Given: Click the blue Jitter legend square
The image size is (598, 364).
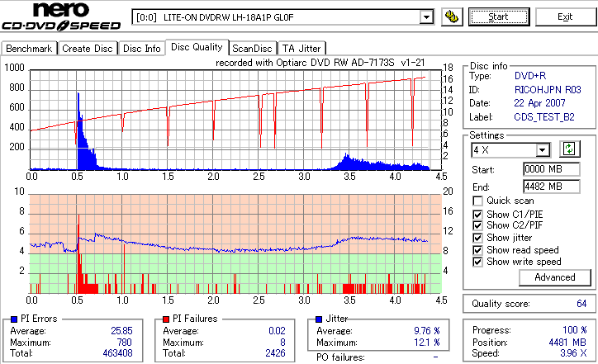Looking at the screenshot, I should tap(319, 319).
